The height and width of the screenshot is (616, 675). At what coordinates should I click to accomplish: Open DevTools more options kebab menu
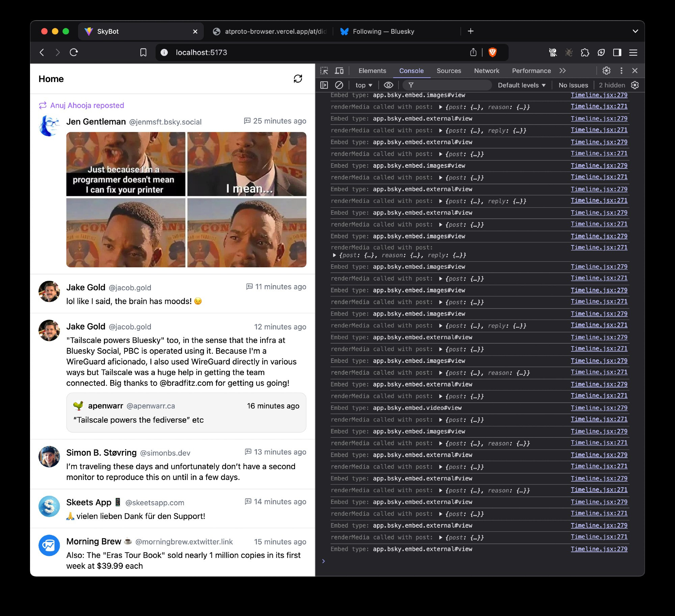point(621,71)
